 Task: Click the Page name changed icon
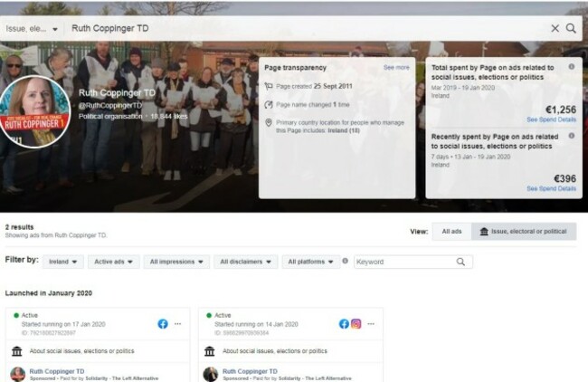tap(269, 105)
